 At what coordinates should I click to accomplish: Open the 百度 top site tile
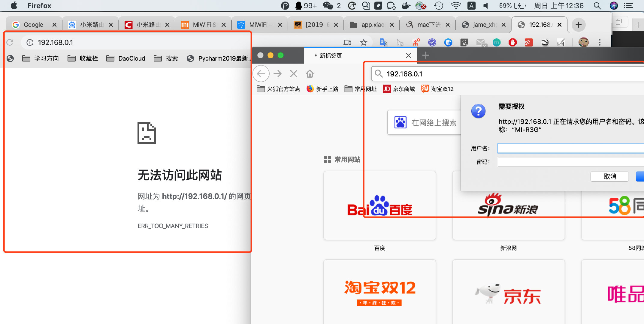click(379, 205)
